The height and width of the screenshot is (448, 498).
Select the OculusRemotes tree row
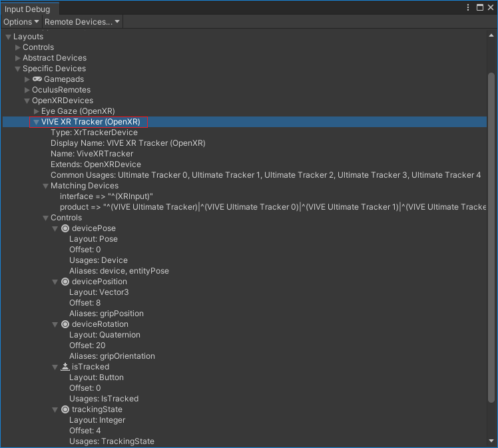[x=244, y=90]
